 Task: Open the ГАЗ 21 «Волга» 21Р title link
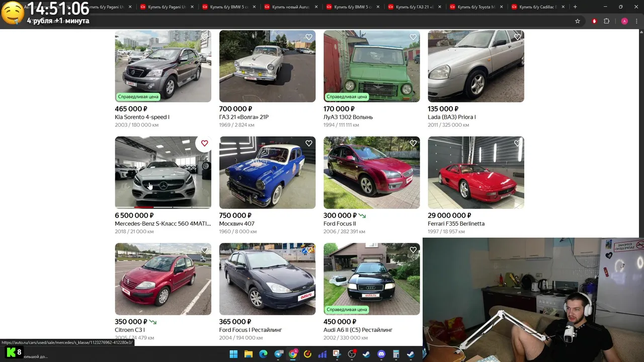pyautogui.click(x=244, y=117)
